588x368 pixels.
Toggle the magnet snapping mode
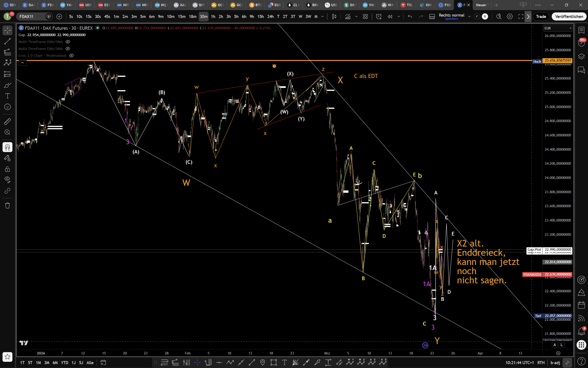7,147
